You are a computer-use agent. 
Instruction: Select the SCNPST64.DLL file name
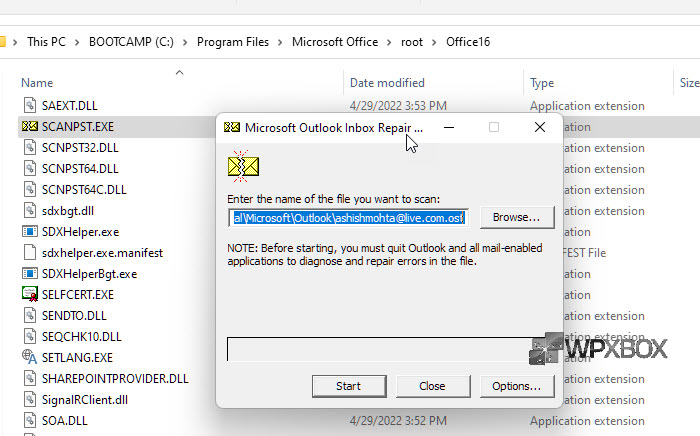(80, 169)
